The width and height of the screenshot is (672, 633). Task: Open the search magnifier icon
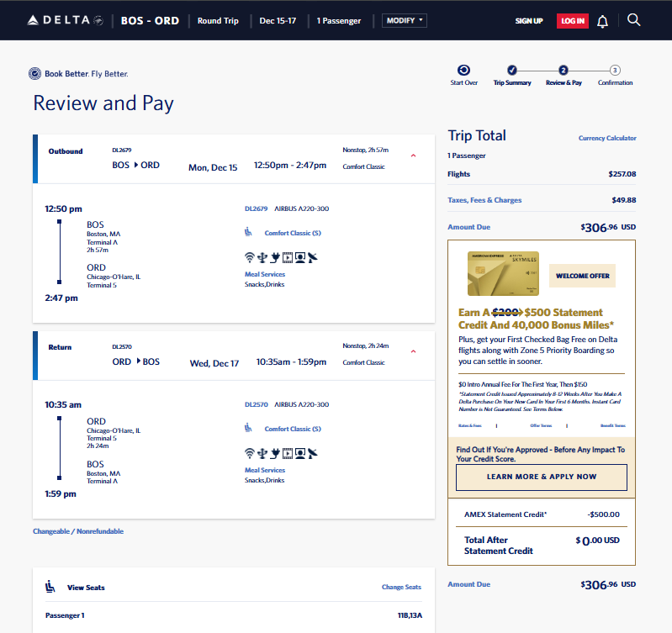(633, 19)
